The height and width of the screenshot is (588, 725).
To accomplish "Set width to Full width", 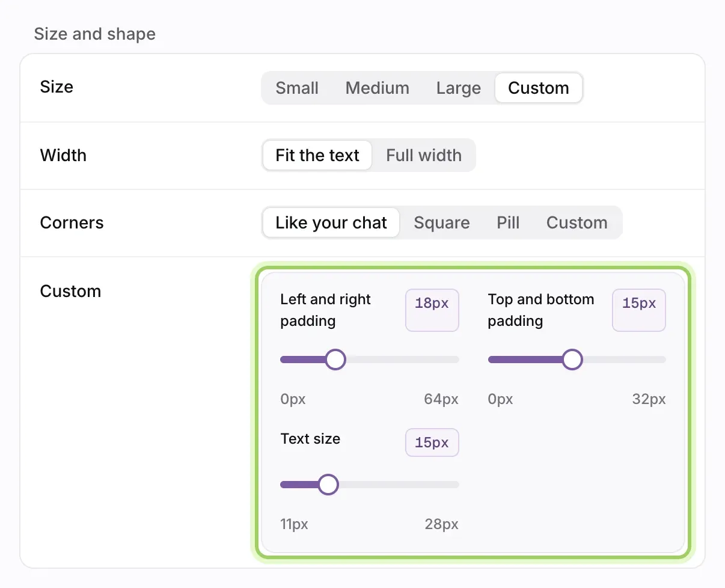I will pyautogui.click(x=424, y=155).
